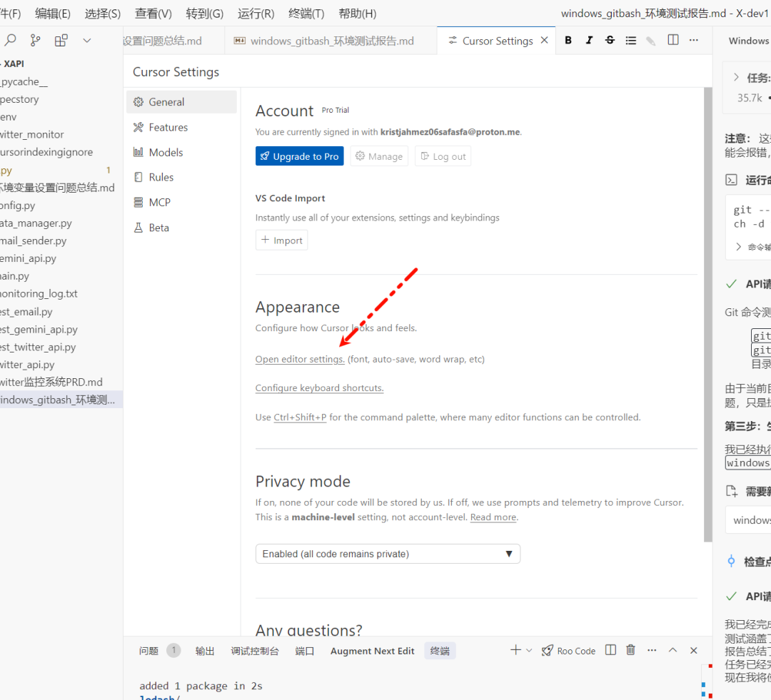Click the VS Code Import button
The image size is (771, 700).
tap(282, 240)
